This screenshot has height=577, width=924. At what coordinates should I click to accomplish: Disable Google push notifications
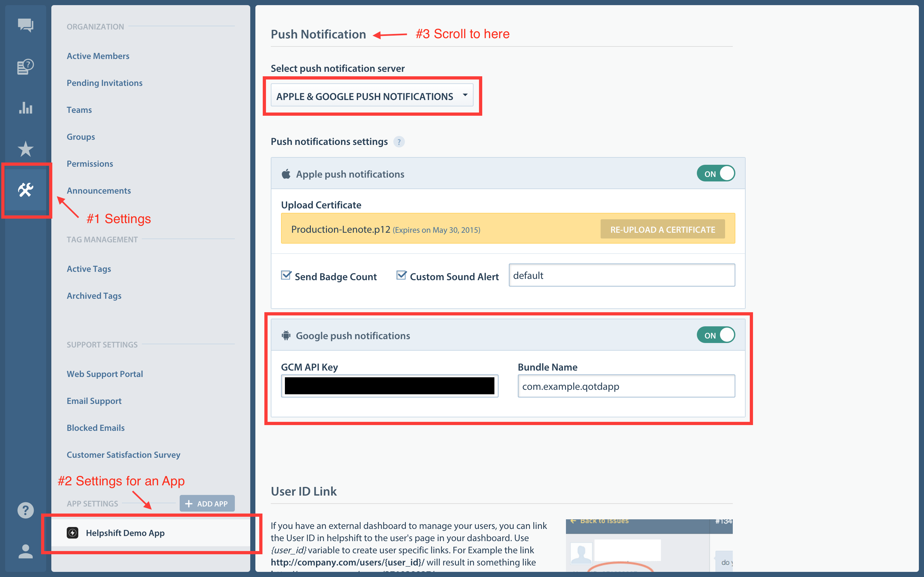click(715, 335)
